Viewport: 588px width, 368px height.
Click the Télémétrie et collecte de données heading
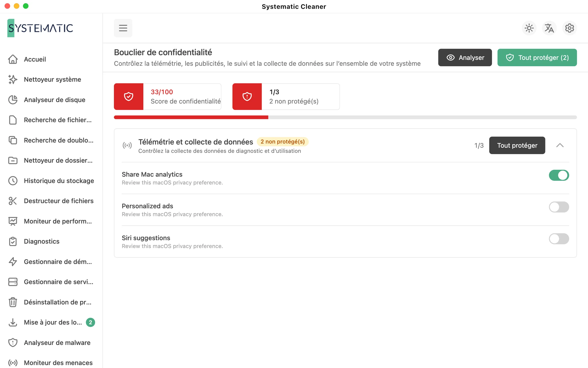pos(196,142)
